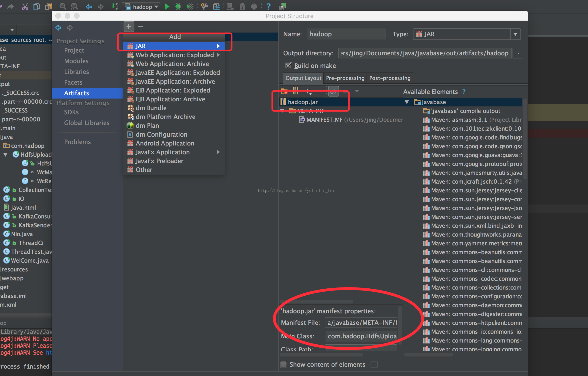Select 'javabase' compile output element
The height and width of the screenshot is (376, 588).
click(x=461, y=111)
